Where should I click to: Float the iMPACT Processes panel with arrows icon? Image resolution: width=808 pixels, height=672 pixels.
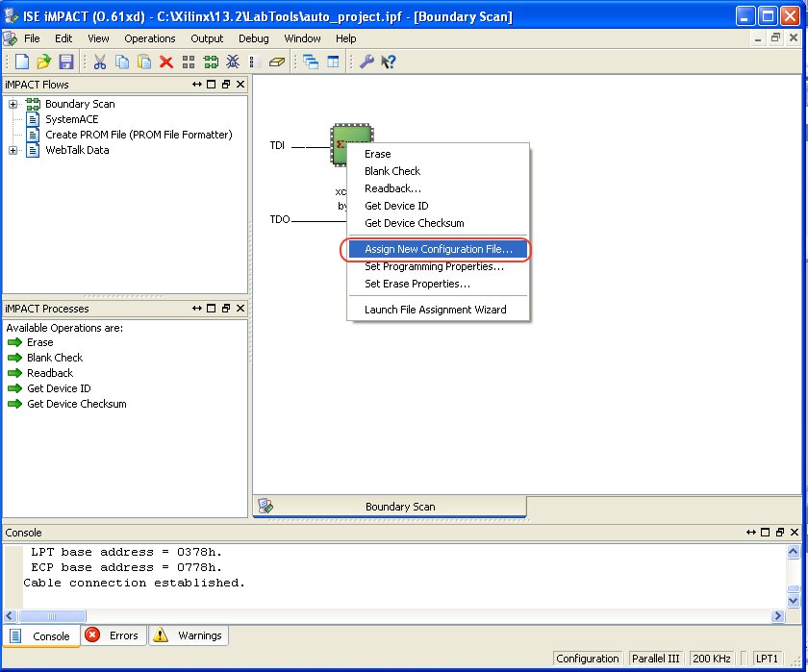[197, 309]
